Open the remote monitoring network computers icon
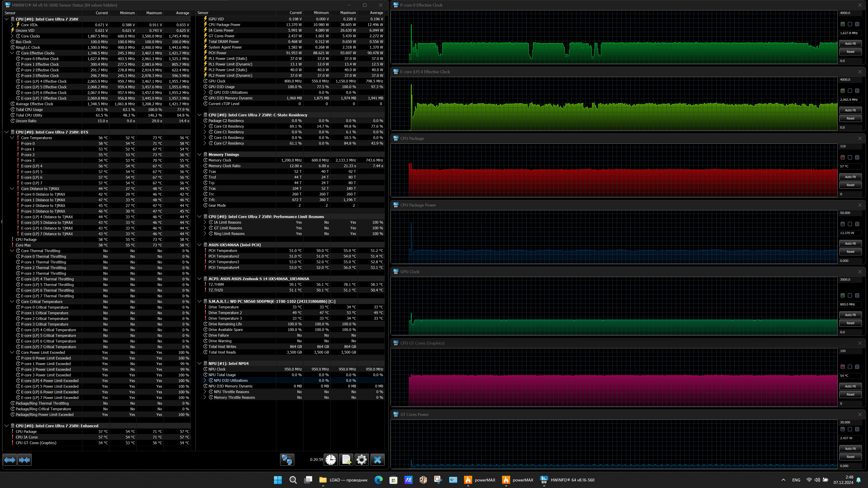The width and height of the screenshot is (868, 488). click(x=287, y=460)
